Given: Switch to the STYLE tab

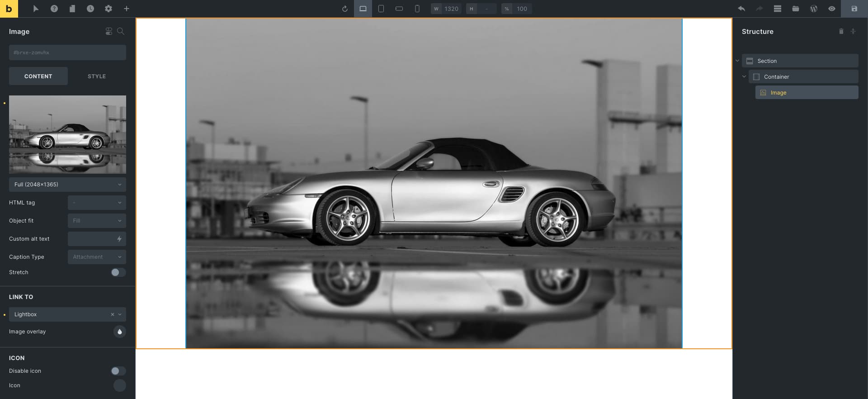Looking at the screenshot, I should pyautogui.click(x=97, y=76).
